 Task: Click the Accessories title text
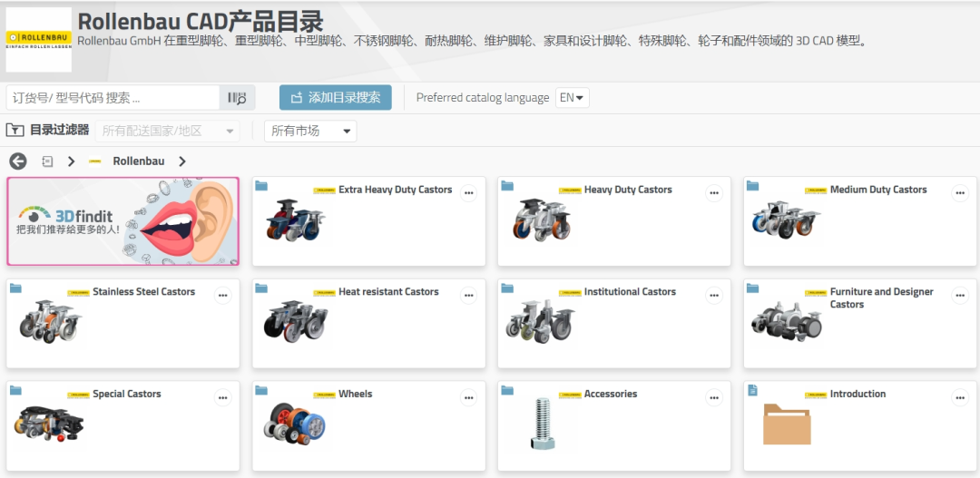coord(611,394)
